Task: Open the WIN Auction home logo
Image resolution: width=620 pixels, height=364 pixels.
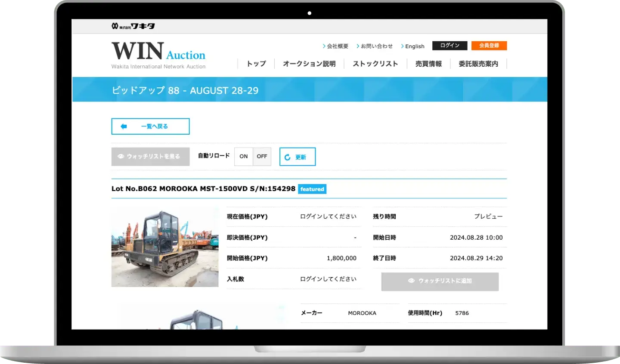Action: (158, 55)
